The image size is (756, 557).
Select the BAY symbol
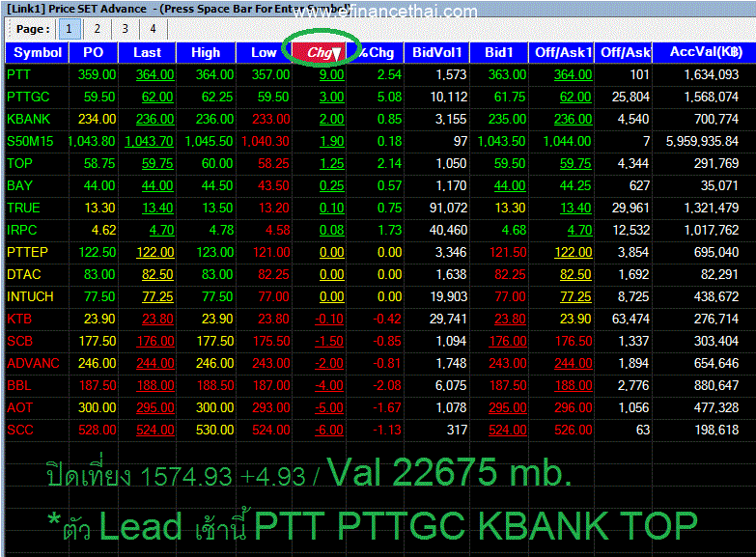pyautogui.click(x=19, y=185)
